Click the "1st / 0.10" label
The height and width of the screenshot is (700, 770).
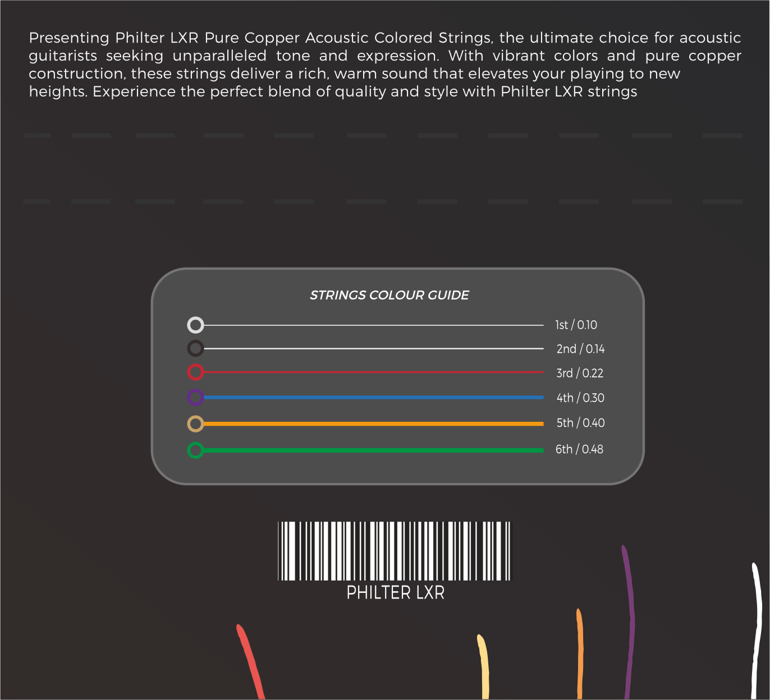coord(576,325)
